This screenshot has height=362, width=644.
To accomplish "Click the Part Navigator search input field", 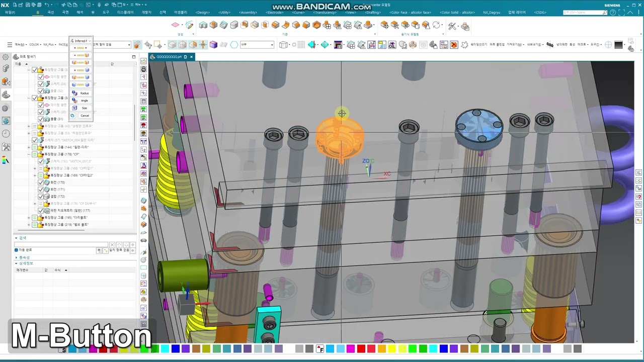I will coord(61,244).
